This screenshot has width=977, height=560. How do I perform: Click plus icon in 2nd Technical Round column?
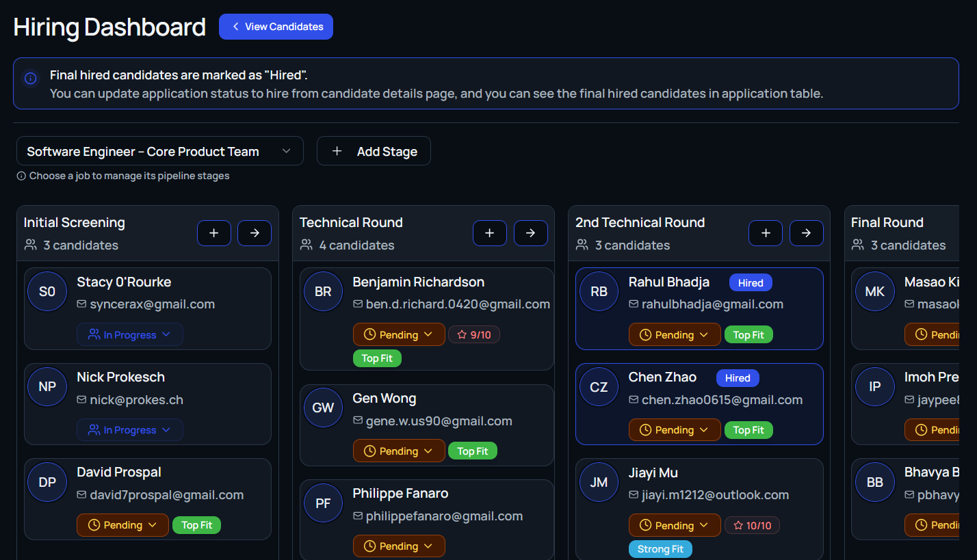coord(766,233)
